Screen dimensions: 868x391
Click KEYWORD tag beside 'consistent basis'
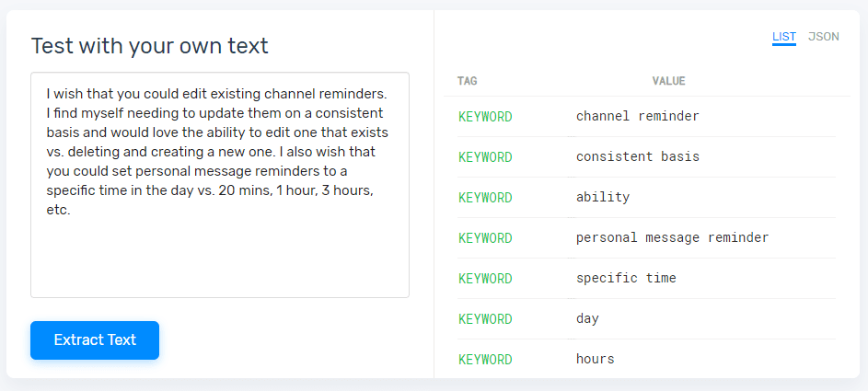[x=485, y=157]
